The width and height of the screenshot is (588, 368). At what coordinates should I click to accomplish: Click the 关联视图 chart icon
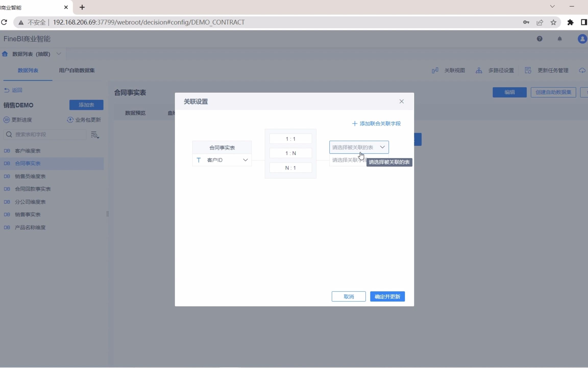(435, 70)
